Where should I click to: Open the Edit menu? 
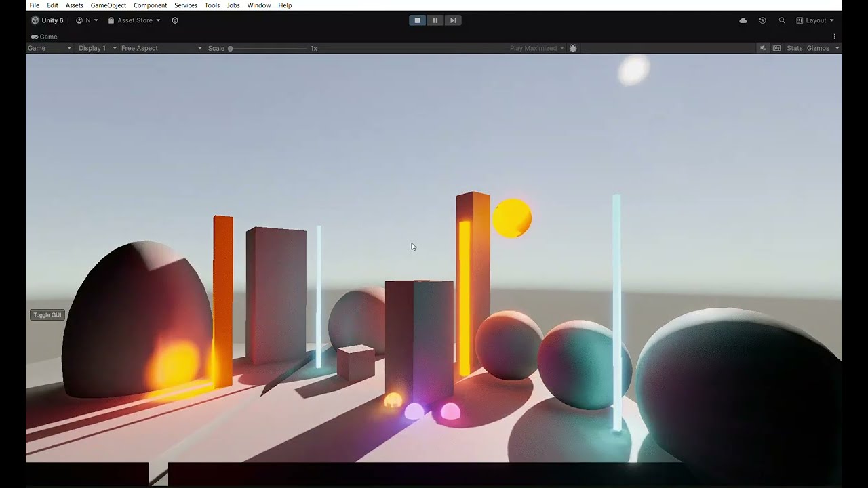tap(52, 5)
